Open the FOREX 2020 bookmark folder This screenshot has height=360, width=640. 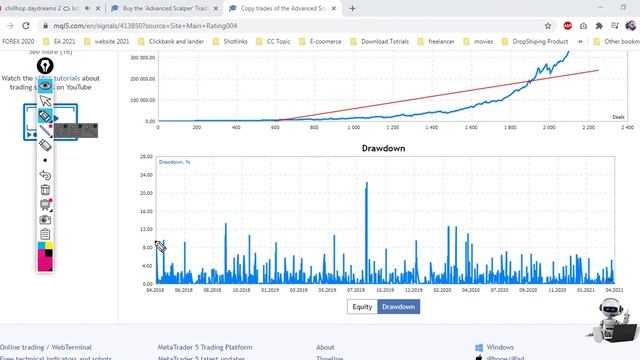click(x=18, y=42)
